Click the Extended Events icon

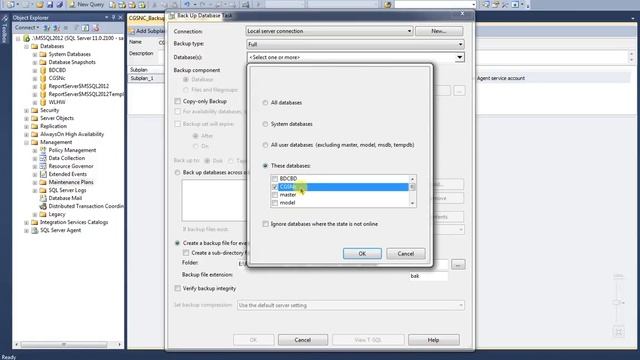point(43,174)
